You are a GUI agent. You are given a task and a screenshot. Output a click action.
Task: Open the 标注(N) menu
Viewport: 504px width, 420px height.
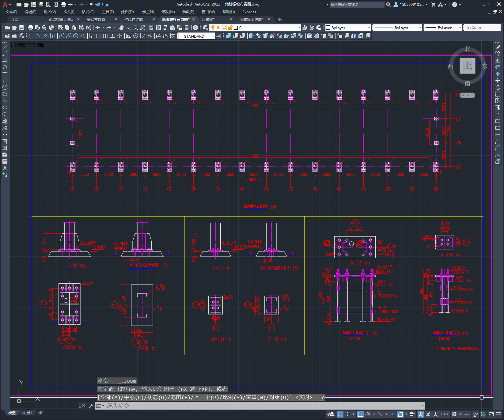[147, 12]
